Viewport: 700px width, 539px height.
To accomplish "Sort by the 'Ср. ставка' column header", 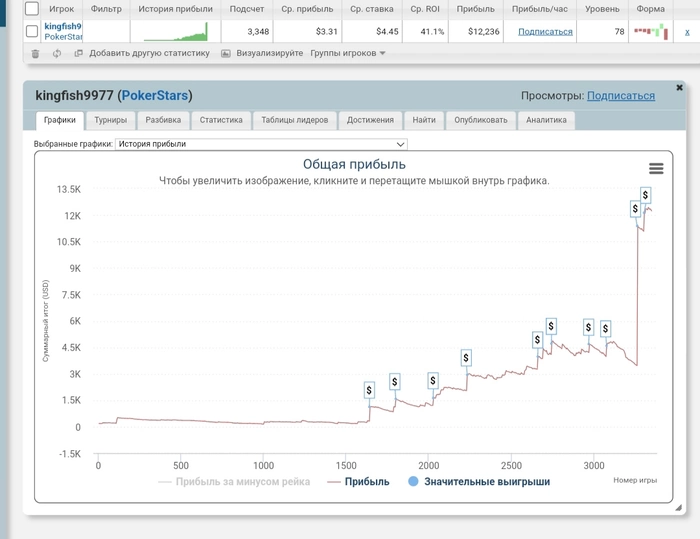I will click(372, 9).
